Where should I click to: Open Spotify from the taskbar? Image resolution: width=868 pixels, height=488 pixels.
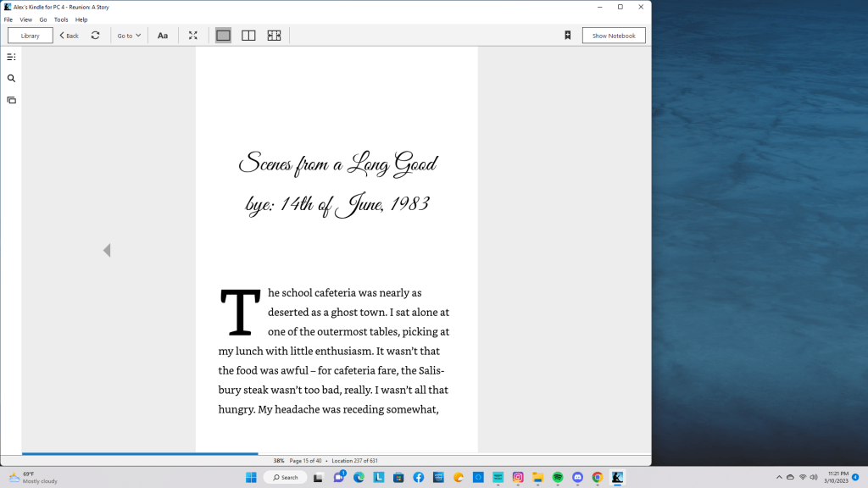tap(558, 477)
